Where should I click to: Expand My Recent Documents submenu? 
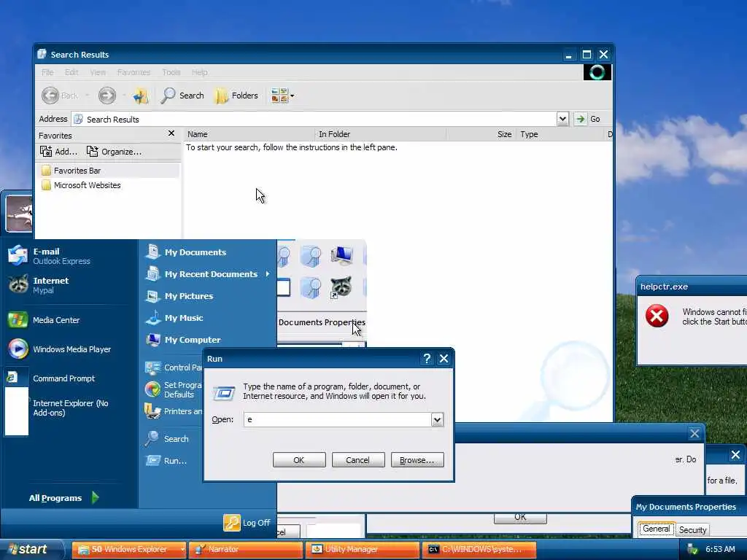[x=207, y=274]
